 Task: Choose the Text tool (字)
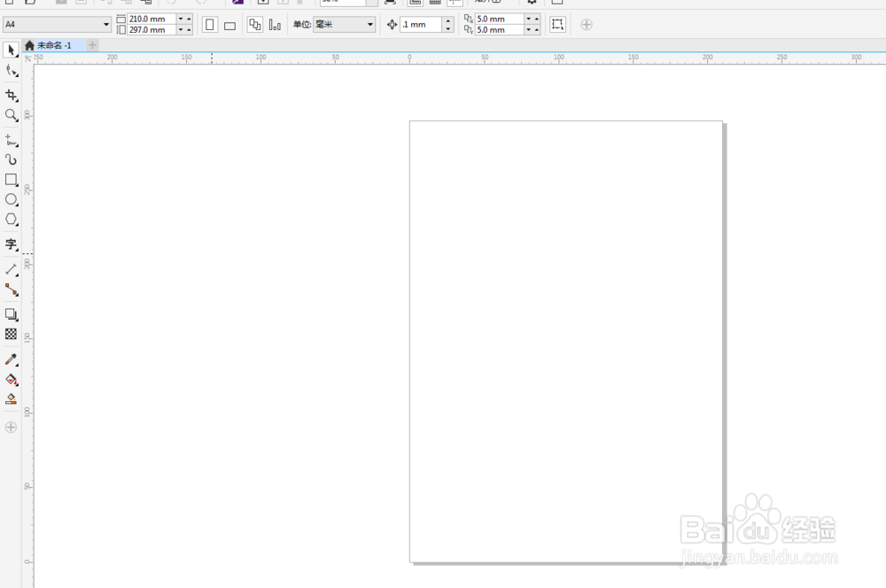coord(11,244)
